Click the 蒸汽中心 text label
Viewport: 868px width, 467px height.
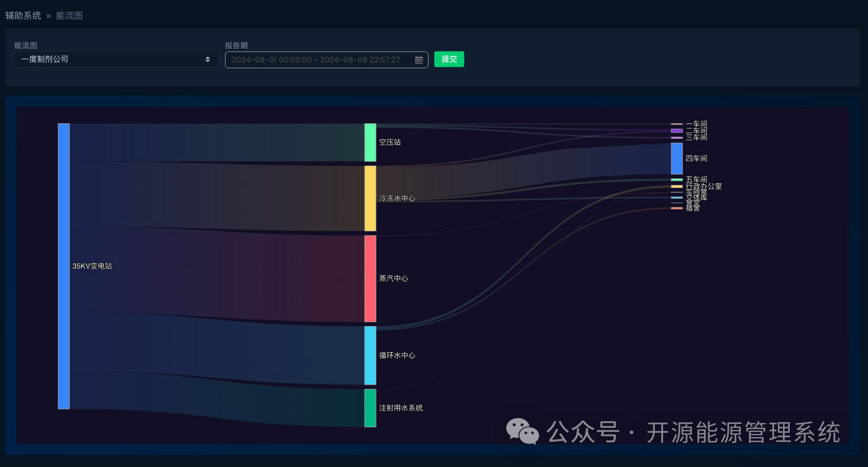point(393,278)
